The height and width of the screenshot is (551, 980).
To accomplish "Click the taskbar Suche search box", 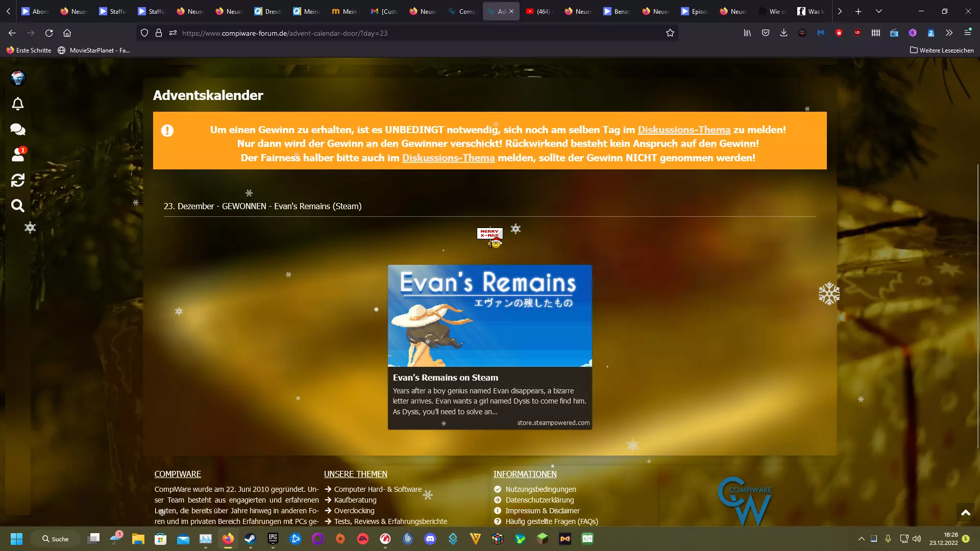I will pyautogui.click(x=55, y=539).
